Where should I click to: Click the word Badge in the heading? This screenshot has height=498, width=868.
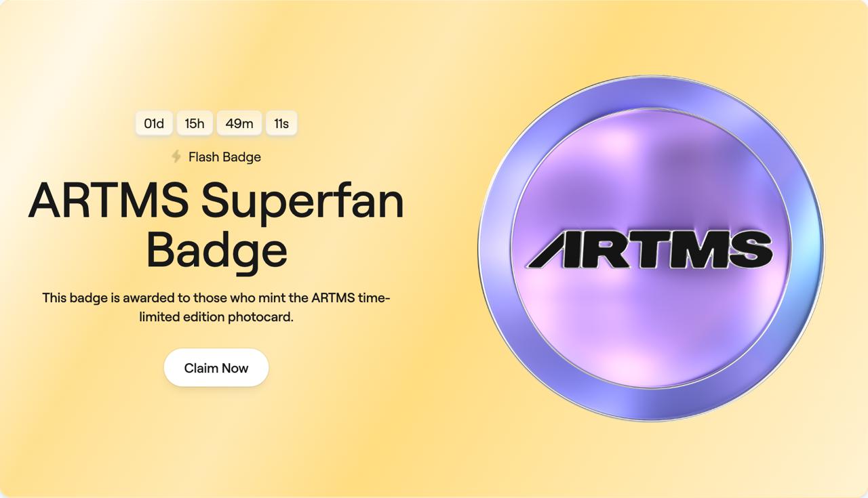216,249
